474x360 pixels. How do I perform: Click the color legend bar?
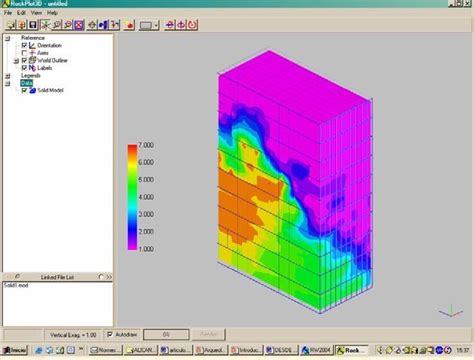point(132,197)
